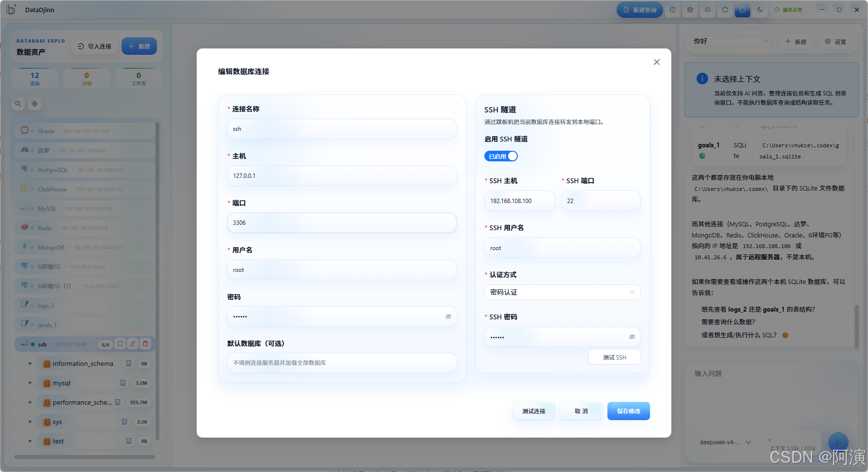Click the database password field
This screenshot has height=472, width=868.
pos(342,316)
